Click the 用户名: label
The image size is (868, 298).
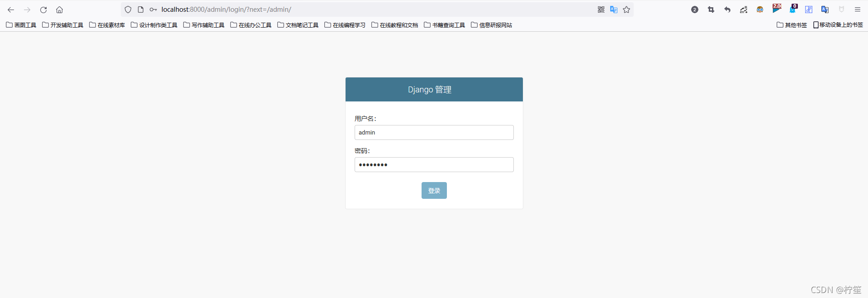[x=365, y=119]
